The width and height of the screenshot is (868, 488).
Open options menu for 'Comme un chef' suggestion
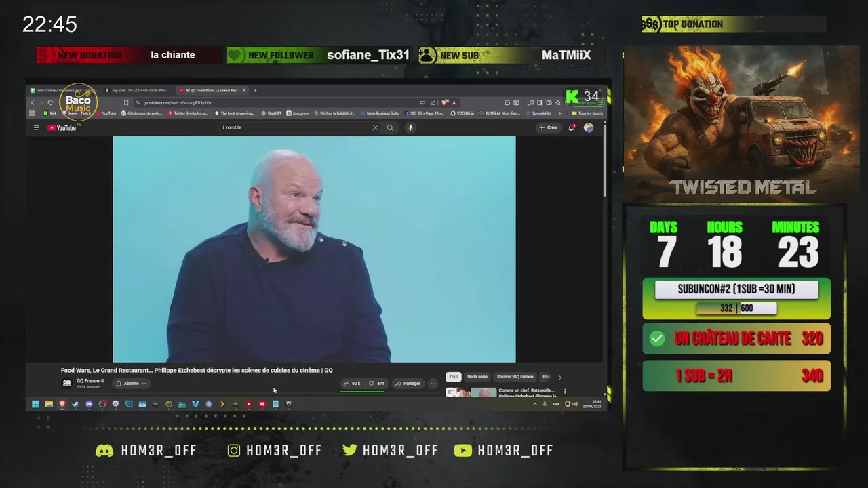tap(565, 391)
